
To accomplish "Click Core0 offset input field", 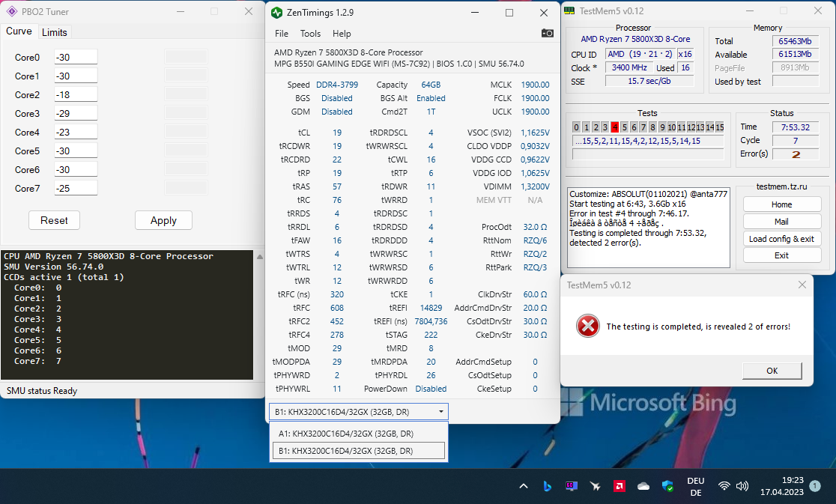I will coord(76,57).
